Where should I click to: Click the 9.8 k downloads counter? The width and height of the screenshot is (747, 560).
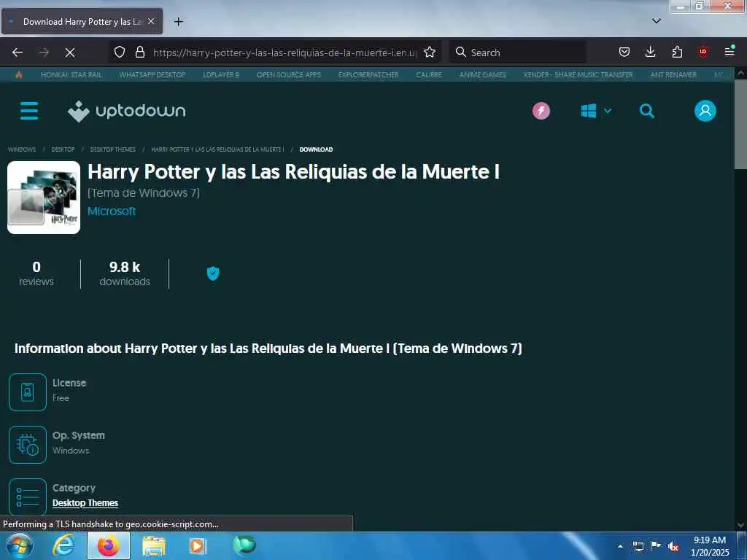point(125,273)
